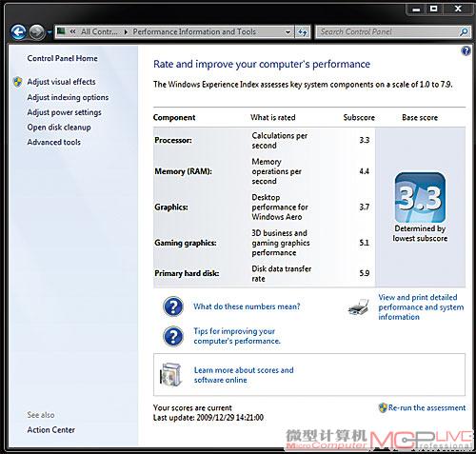Open What do these numbers mean link
Viewport: 476px width, 454px height.
[x=247, y=306]
